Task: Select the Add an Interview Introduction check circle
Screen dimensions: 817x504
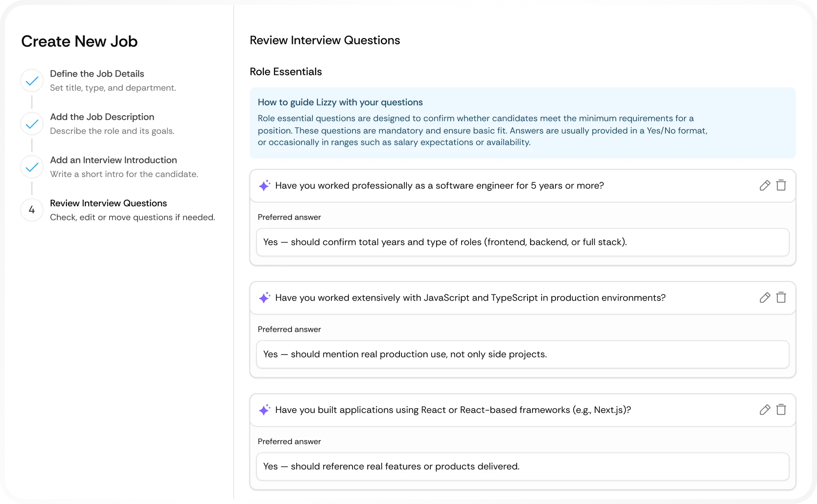Action: pyautogui.click(x=32, y=167)
